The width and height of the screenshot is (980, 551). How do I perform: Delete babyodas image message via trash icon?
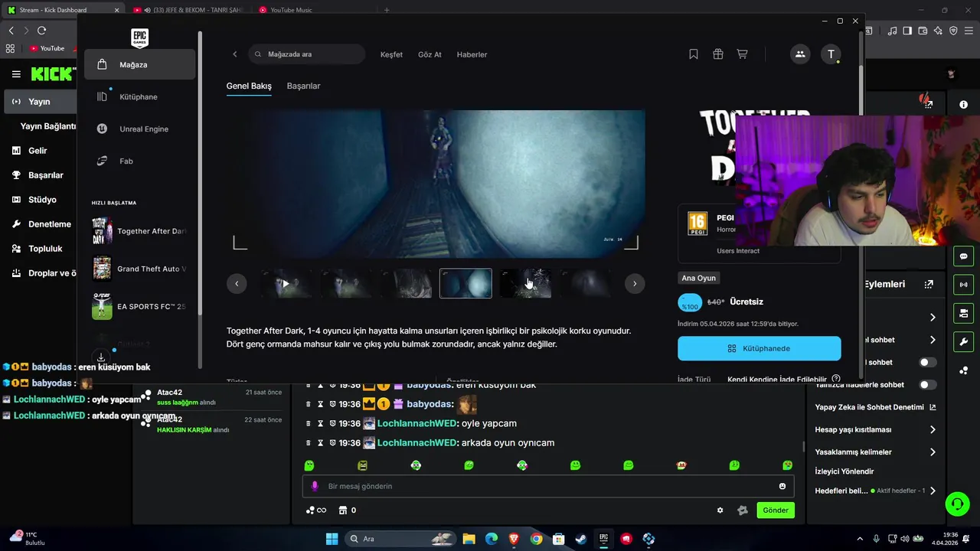pyautogui.click(x=309, y=404)
